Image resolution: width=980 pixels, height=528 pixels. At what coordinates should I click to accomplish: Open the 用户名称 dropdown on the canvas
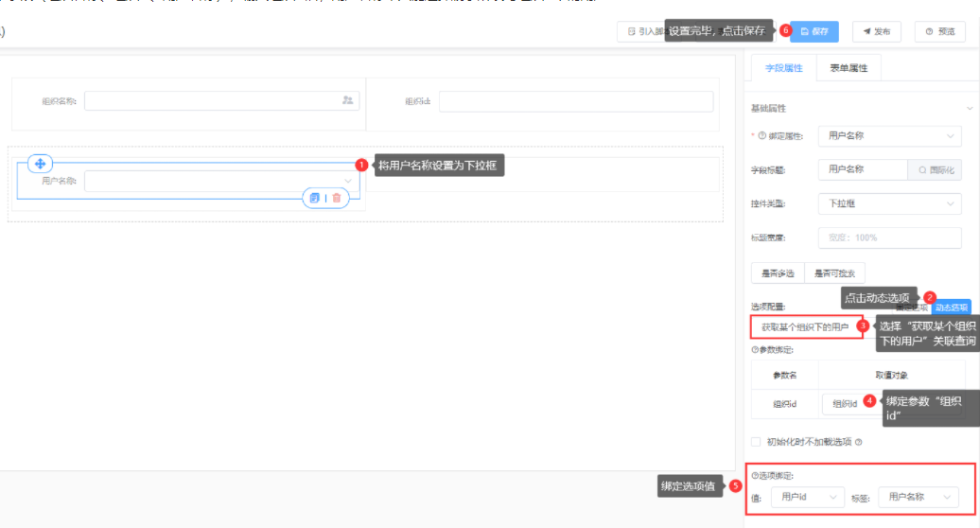pyautogui.click(x=222, y=181)
